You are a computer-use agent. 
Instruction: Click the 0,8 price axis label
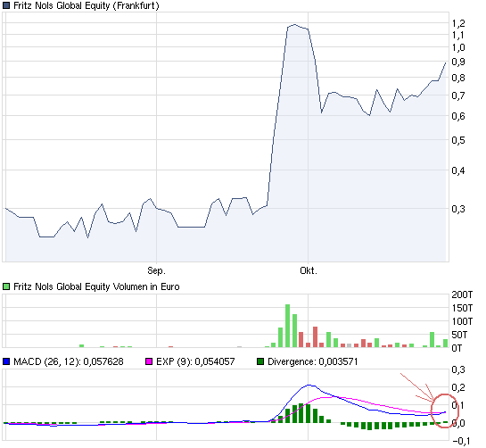coord(458,78)
